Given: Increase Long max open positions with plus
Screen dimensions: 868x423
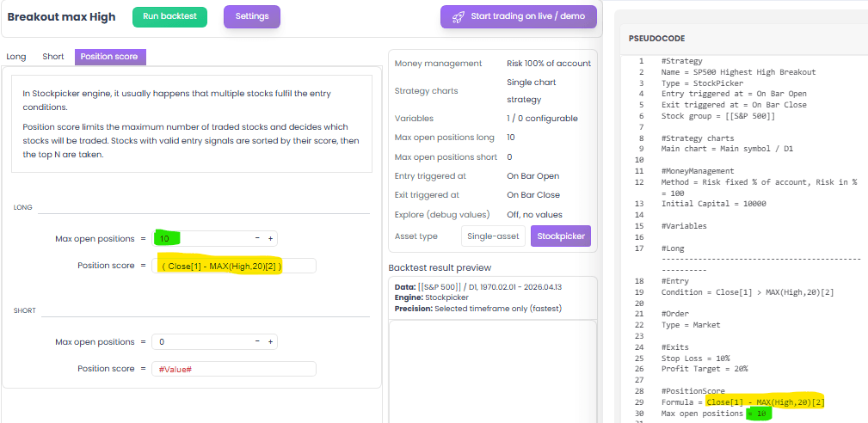Looking at the screenshot, I should click(x=271, y=238).
